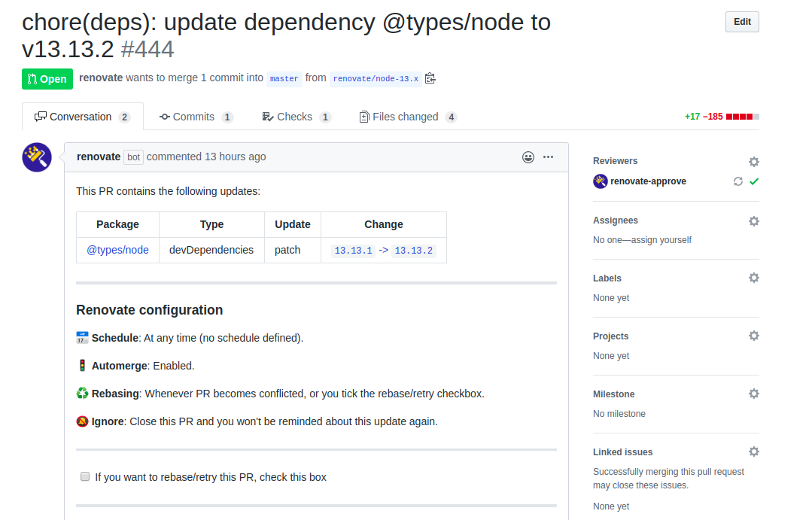Open the comment's three-dot options menu

(x=548, y=157)
